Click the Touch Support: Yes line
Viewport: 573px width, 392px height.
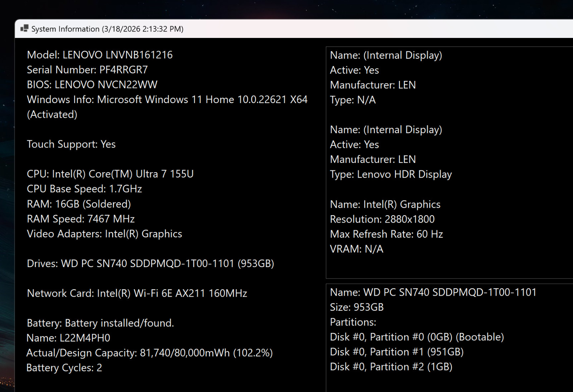click(71, 144)
